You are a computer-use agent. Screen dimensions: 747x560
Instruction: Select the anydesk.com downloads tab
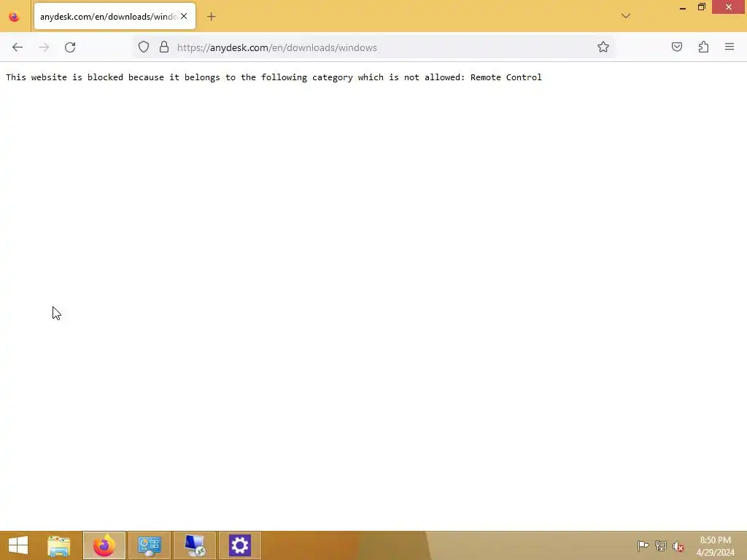115,16
